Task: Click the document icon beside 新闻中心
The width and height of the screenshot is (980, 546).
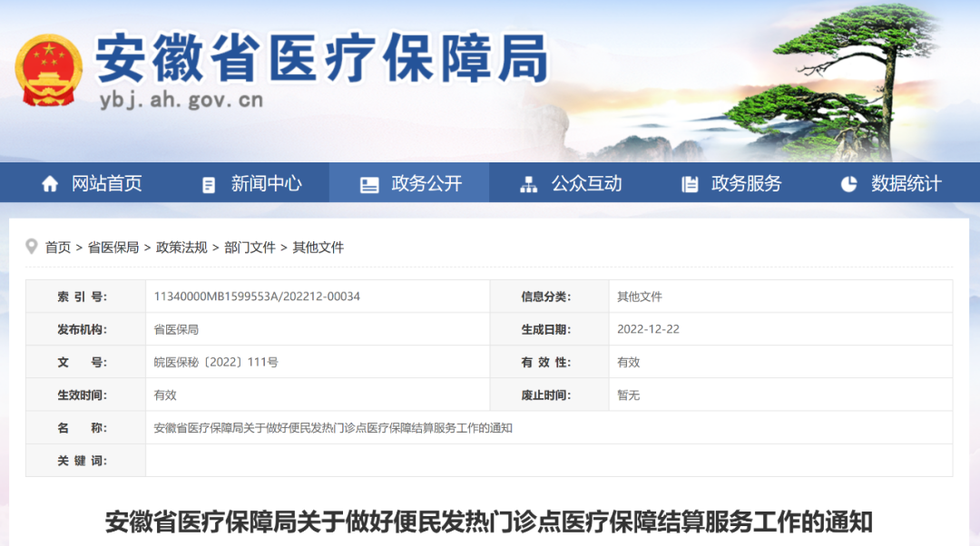Action: point(209,184)
